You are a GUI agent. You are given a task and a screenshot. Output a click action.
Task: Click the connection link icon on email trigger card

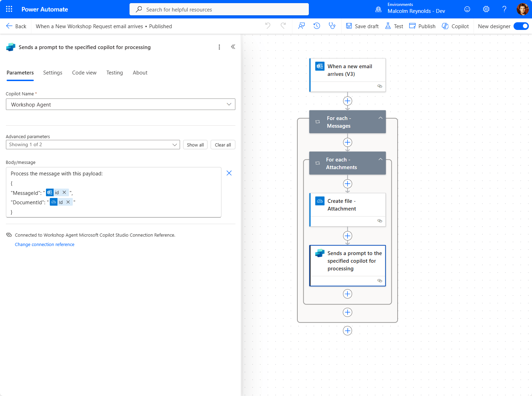pyautogui.click(x=380, y=86)
